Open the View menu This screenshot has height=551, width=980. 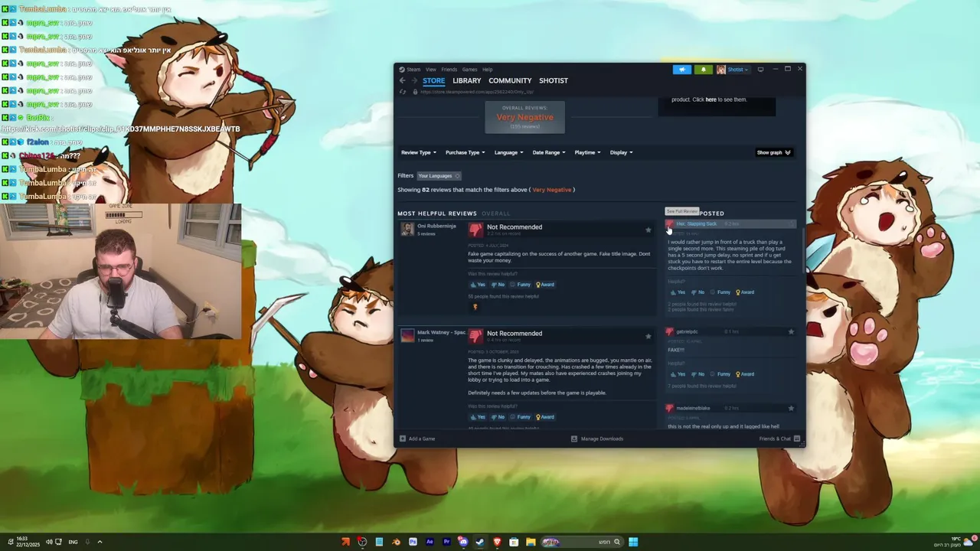(x=431, y=70)
